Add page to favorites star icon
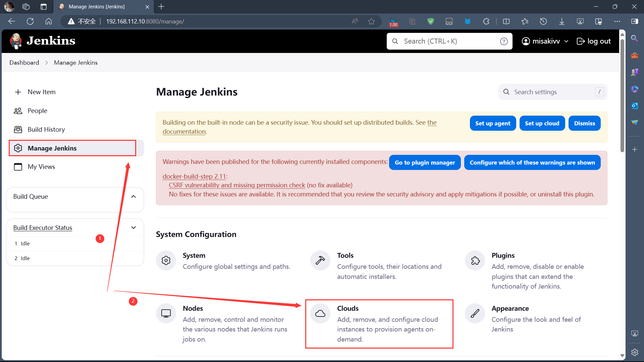The image size is (644, 362). (x=371, y=21)
